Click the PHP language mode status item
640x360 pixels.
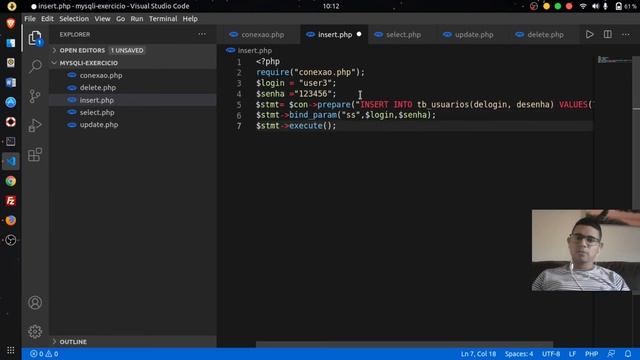pyautogui.click(x=591, y=354)
